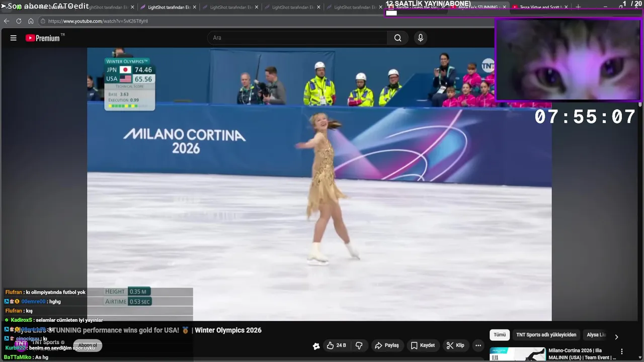View site info lock icon
644x362 pixels.
click(43, 21)
